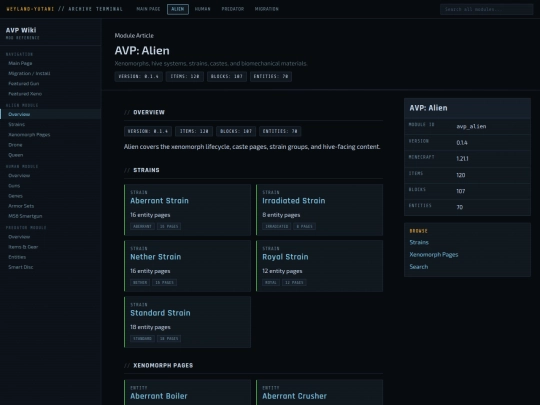
Task: Click the NETHER tag on Nether Strain card
Action: coord(140,282)
